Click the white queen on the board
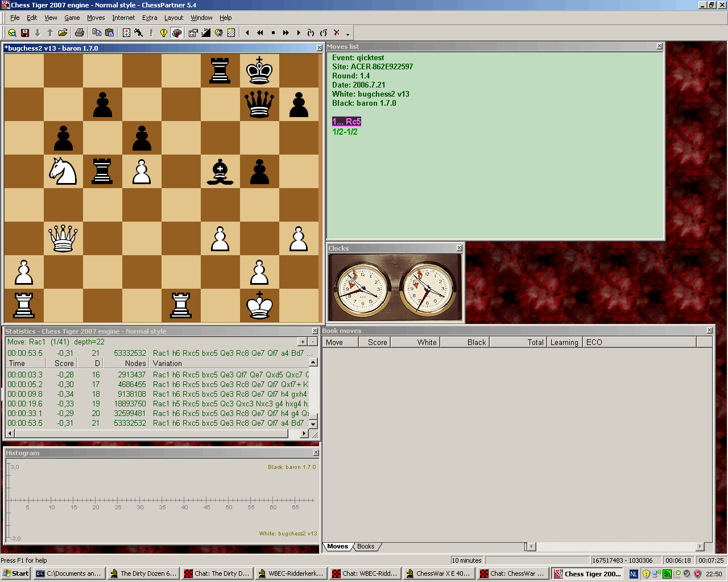 tap(63, 239)
